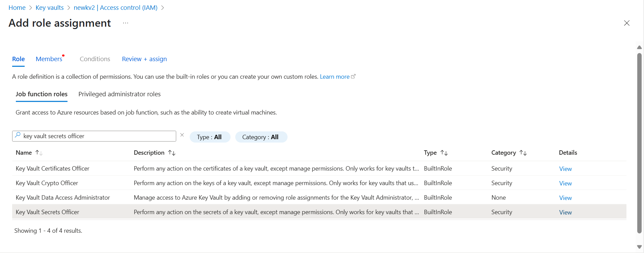Go to Home breadcrumb

[17, 7]
